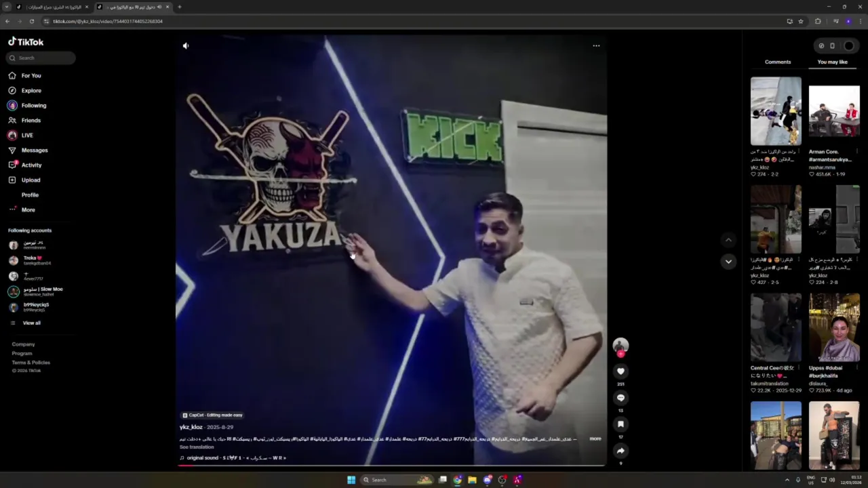This screenshot has width=868, height=488.
Task: Click the phone icon in top-right pill
Action: point(832,46)
